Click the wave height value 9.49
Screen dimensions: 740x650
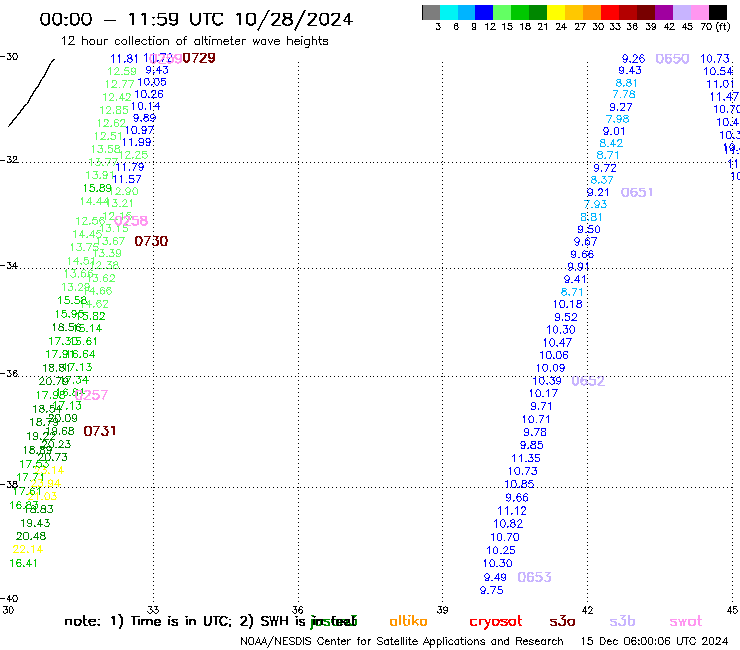(495, 577)
